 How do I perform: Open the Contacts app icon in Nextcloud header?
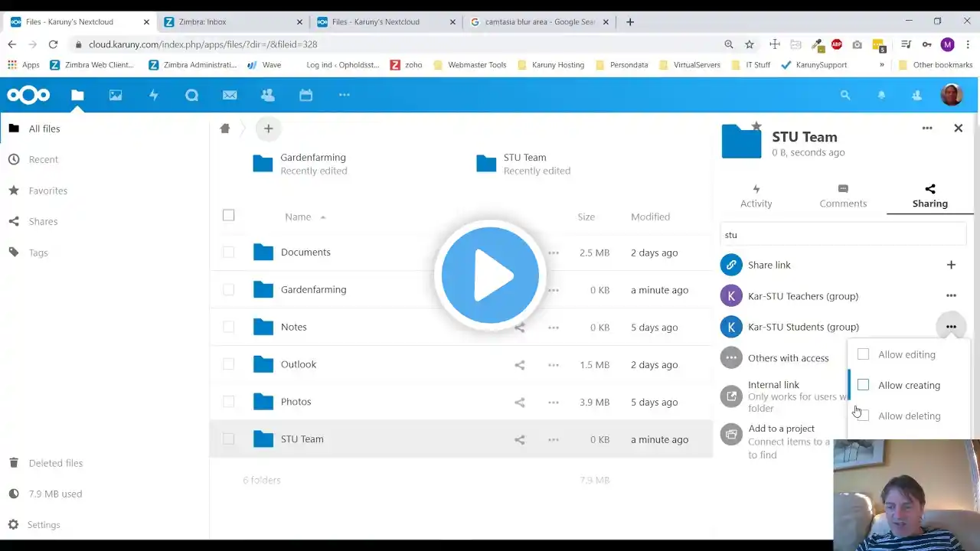(x=268, y=95)
